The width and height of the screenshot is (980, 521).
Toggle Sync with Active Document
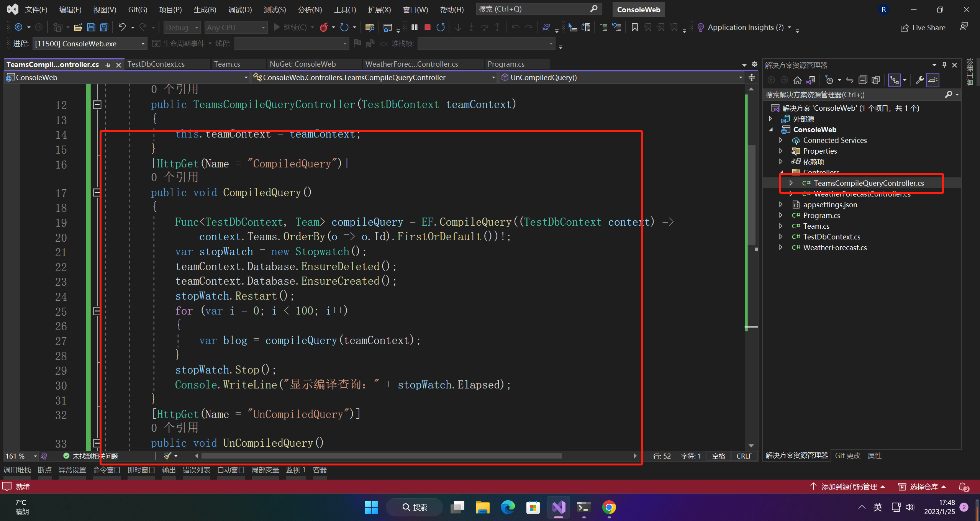coord(849,80)
